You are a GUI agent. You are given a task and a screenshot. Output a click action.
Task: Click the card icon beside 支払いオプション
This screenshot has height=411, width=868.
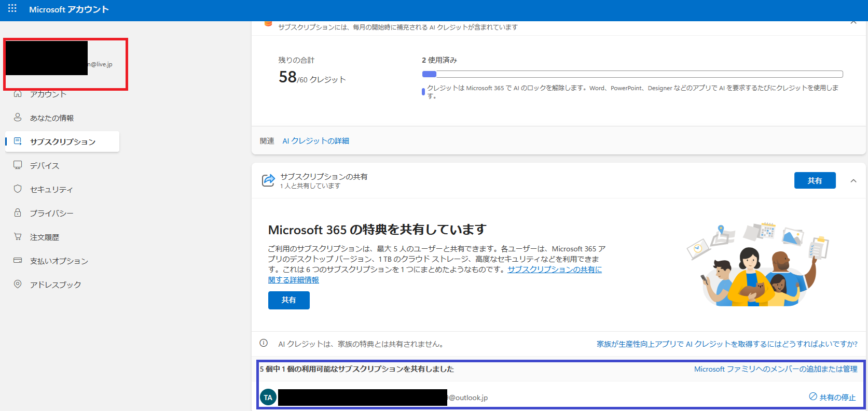(x=18, y=260)
